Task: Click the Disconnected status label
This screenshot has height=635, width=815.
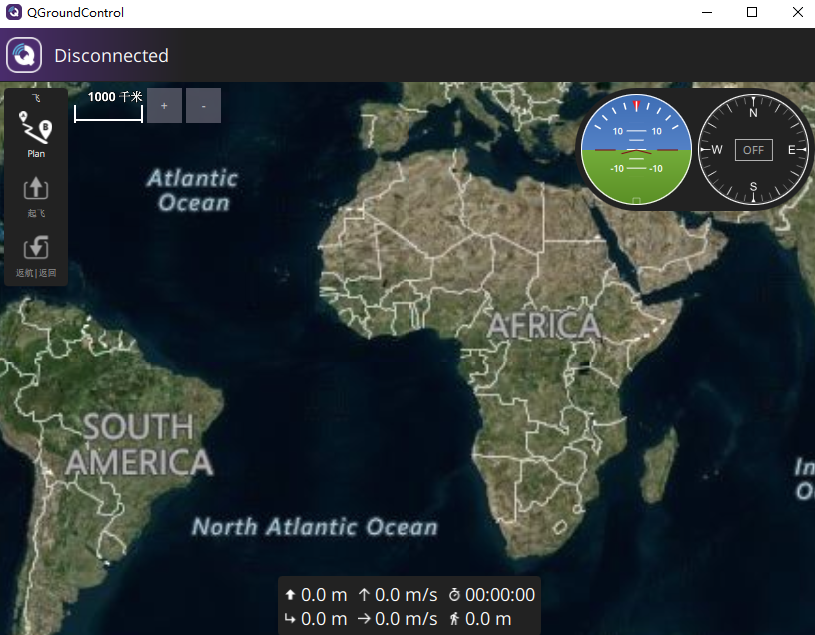Action: [x=111, y=56]
